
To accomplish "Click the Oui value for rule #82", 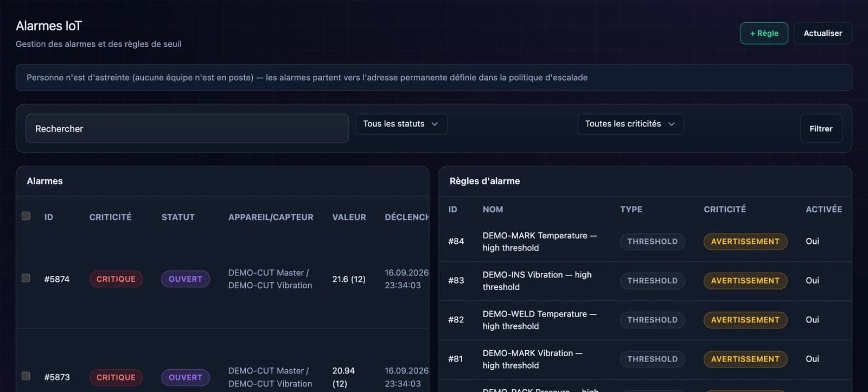I will pos(812,319).
